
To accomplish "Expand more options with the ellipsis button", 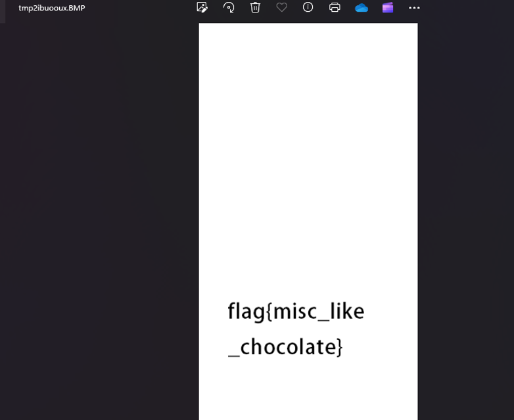I will point(414,7).
